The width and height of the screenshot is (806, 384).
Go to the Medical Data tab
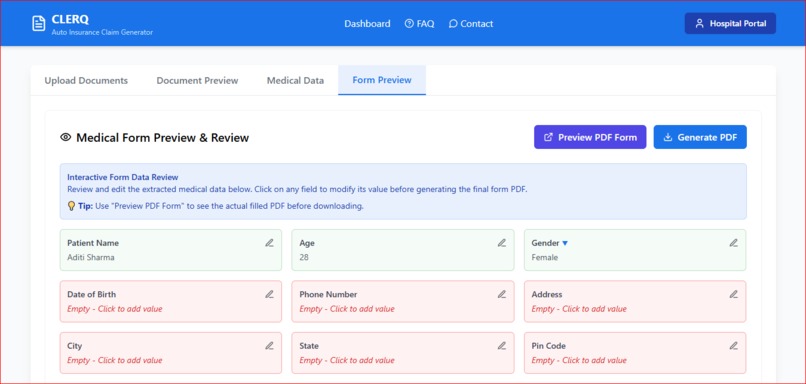[x=295, y=80]
